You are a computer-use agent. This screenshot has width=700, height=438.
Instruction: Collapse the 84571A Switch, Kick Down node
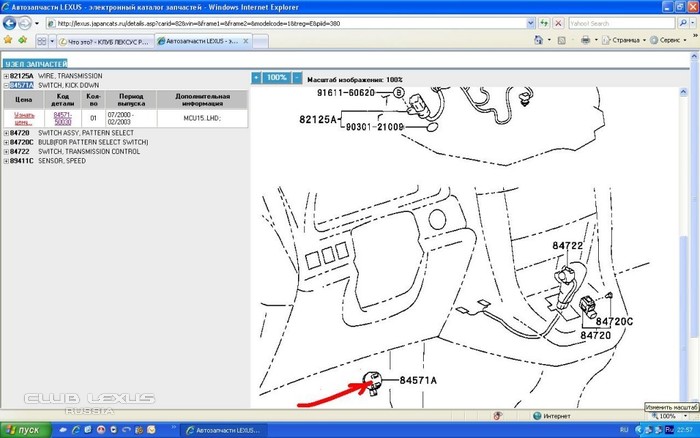tap(6, 85)
